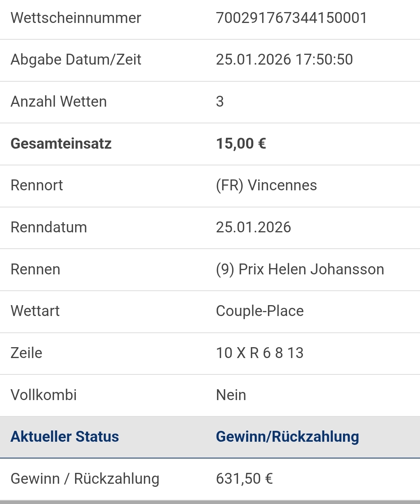Select the submission timestamp ending 17:50:50

(x=284, y=60)
